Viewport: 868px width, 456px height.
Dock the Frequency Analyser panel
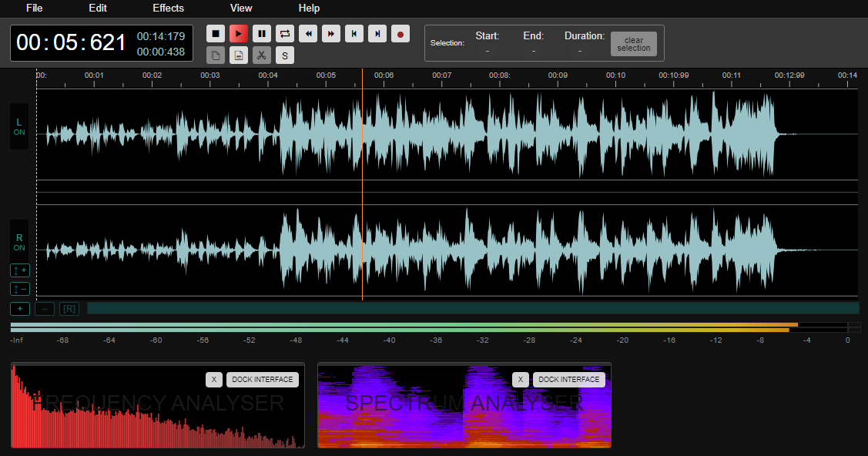point(262,379)
